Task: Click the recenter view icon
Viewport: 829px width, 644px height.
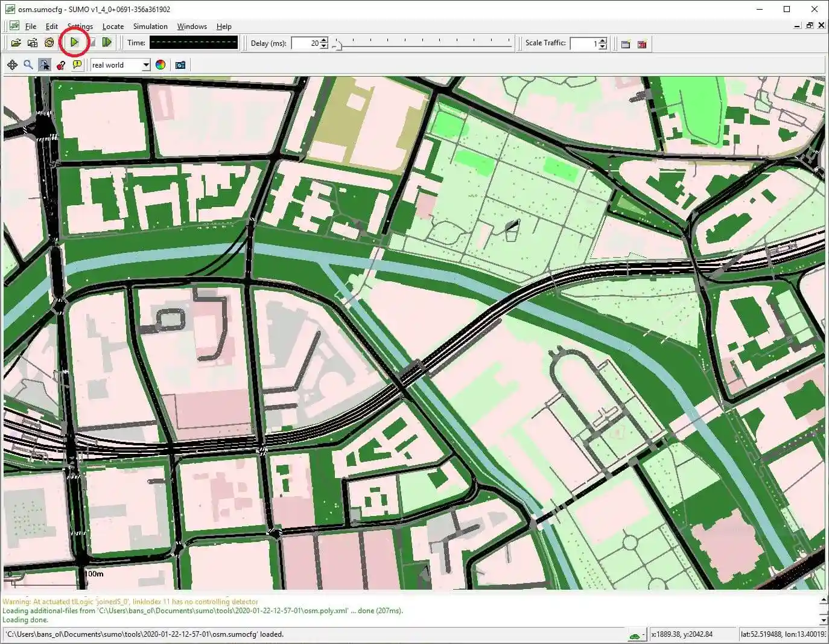Action: tap(12, 65)
